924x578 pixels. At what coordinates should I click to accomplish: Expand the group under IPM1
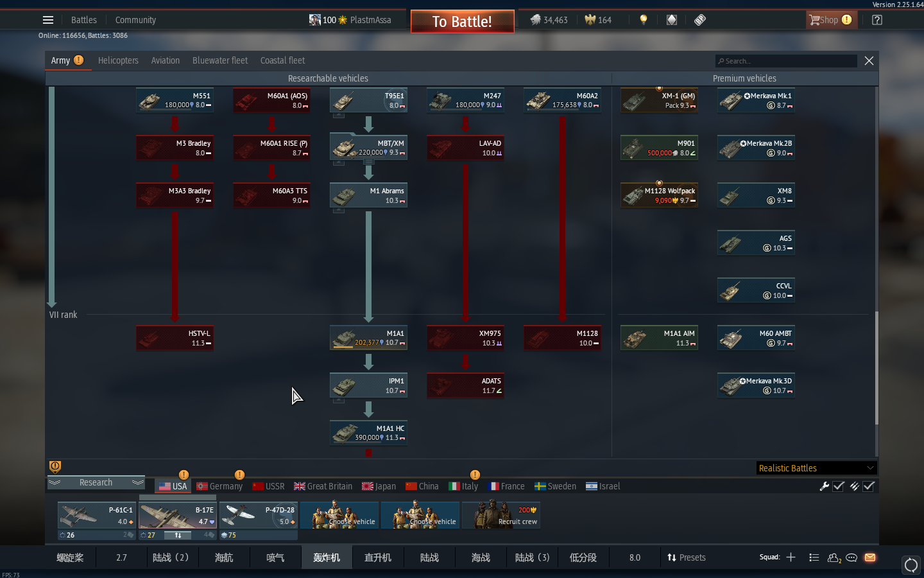click(x=339, y=401)
